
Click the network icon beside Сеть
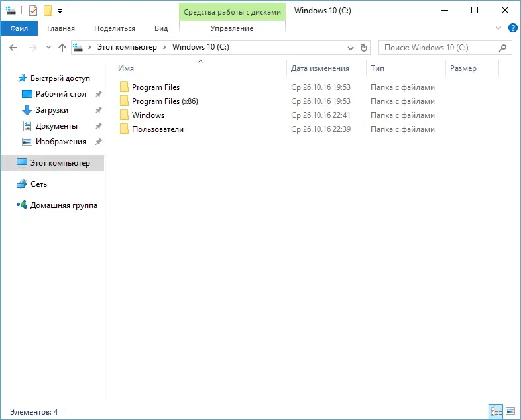(22, 184)
